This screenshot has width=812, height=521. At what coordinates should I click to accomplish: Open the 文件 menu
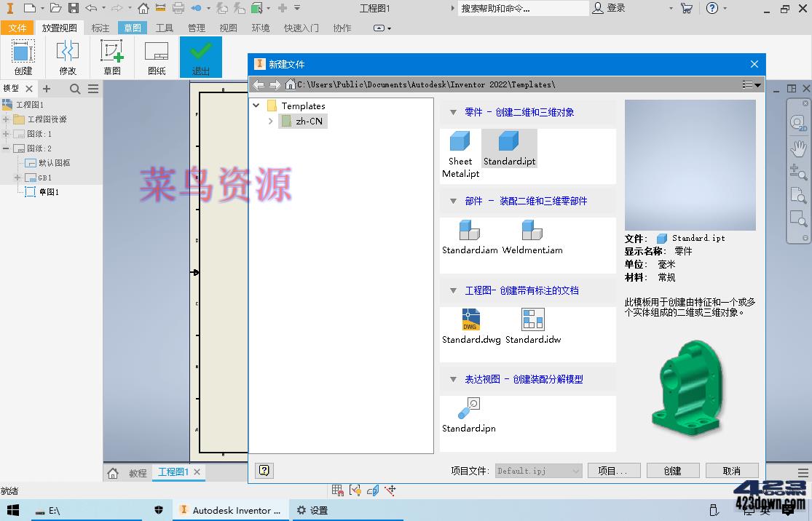[x=18, y=28]
